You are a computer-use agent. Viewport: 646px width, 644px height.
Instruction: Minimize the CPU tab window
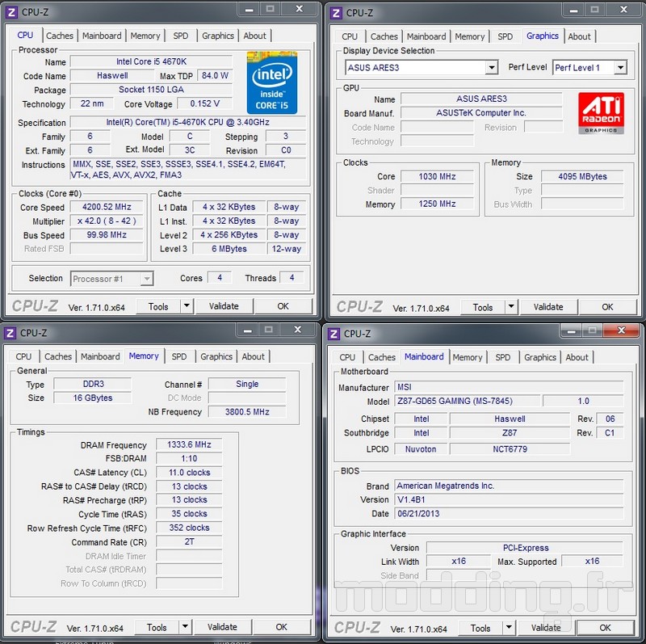point(249,9)
